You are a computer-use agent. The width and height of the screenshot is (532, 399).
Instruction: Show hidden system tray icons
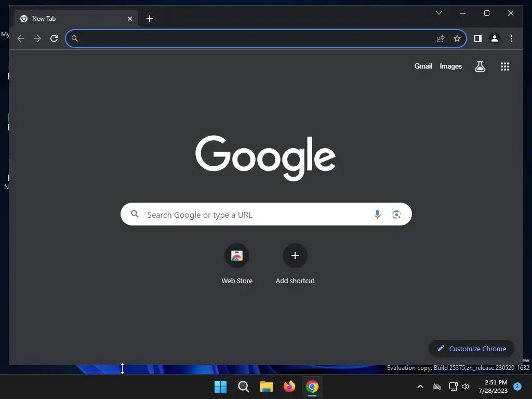[420, 387]
